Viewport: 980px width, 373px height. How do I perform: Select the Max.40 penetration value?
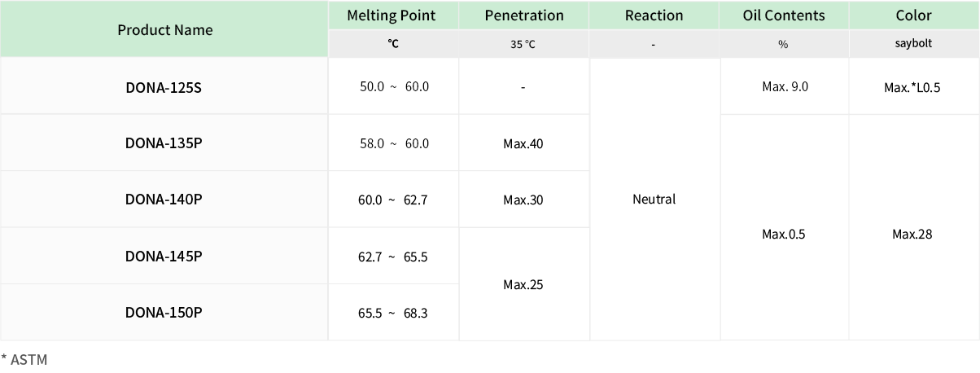point(523,143)
